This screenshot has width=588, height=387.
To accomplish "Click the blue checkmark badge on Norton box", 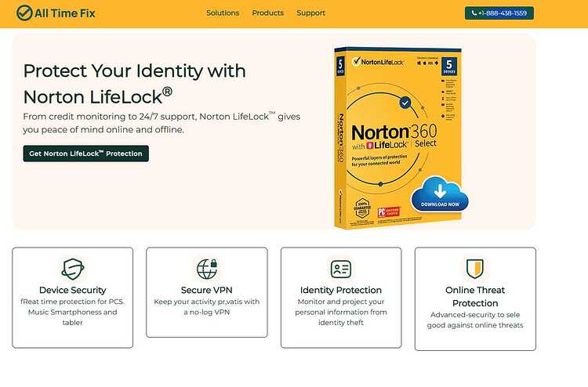I will click(405, 103).
